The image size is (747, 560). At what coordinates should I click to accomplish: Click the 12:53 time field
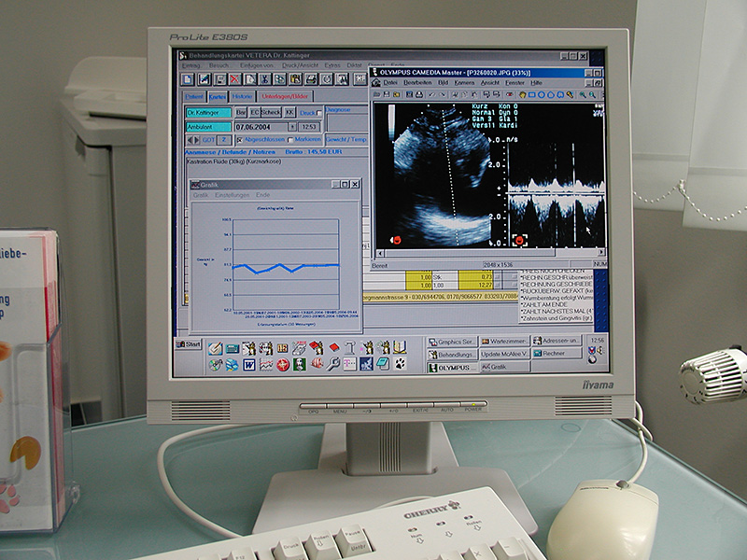tap(309, 127)
